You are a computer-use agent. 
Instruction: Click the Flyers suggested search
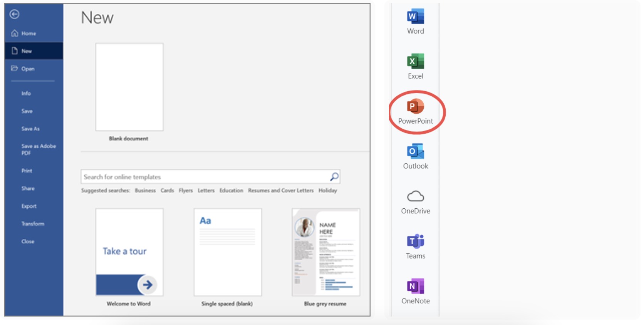(x=186, y=190)
